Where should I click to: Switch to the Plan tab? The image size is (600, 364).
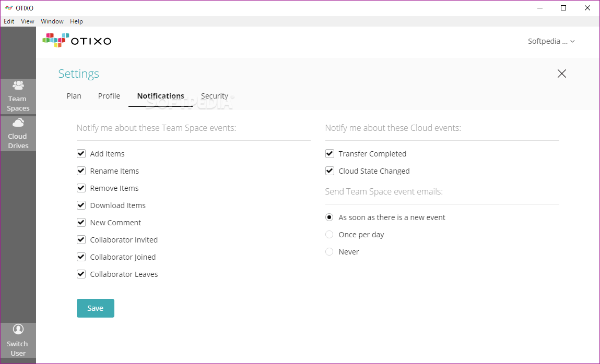[x=74, y=96]
